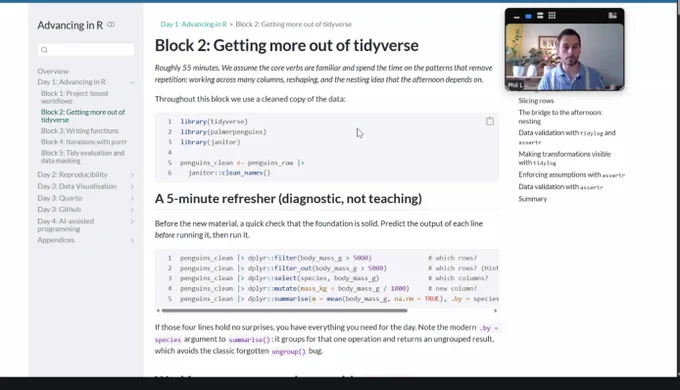
Task: Expand the Appendices chevron
Action: click(x=132, y=240)
